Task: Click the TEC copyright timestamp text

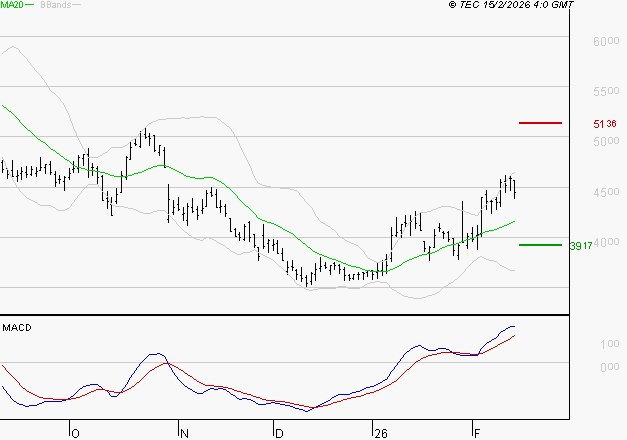Action: click(x=511, y=5)
